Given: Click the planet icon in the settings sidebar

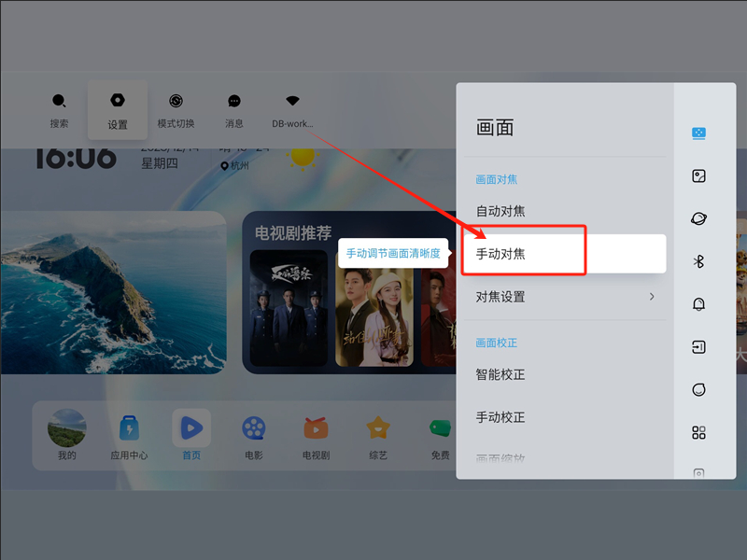Looking at the screenshot, I should 698,218.
